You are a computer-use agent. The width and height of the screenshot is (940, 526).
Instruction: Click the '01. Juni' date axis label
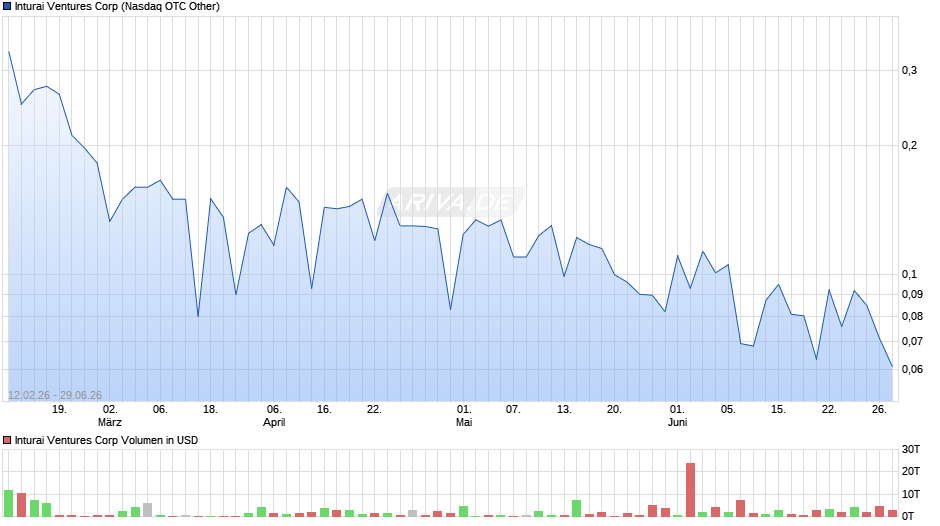tap(677, 416)
